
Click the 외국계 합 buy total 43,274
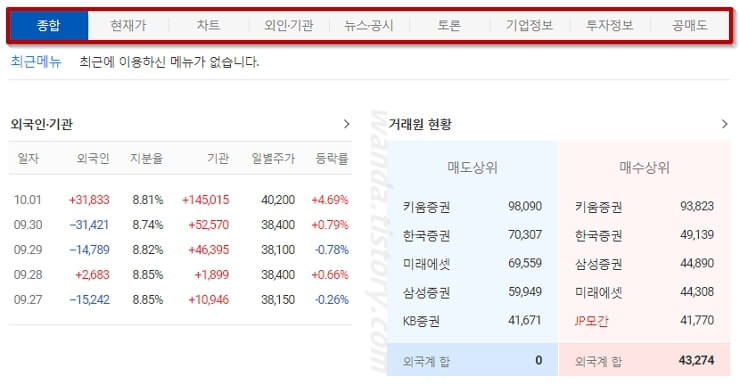696,360
